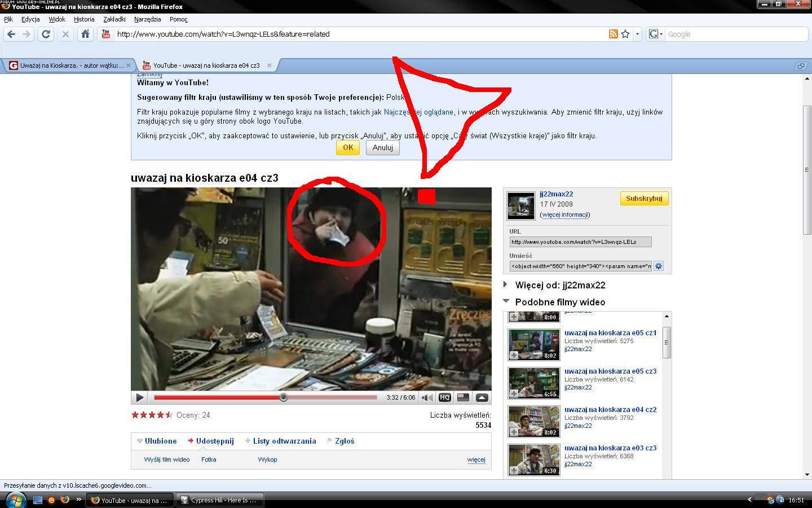Open search engine dropdown next to Google
The width and height of the screenshot is (812, 508).
[655, 34]
